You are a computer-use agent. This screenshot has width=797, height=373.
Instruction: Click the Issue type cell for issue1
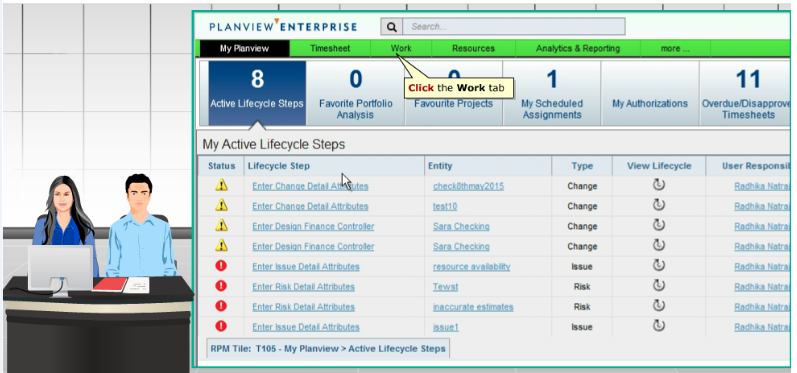[582, 327]
